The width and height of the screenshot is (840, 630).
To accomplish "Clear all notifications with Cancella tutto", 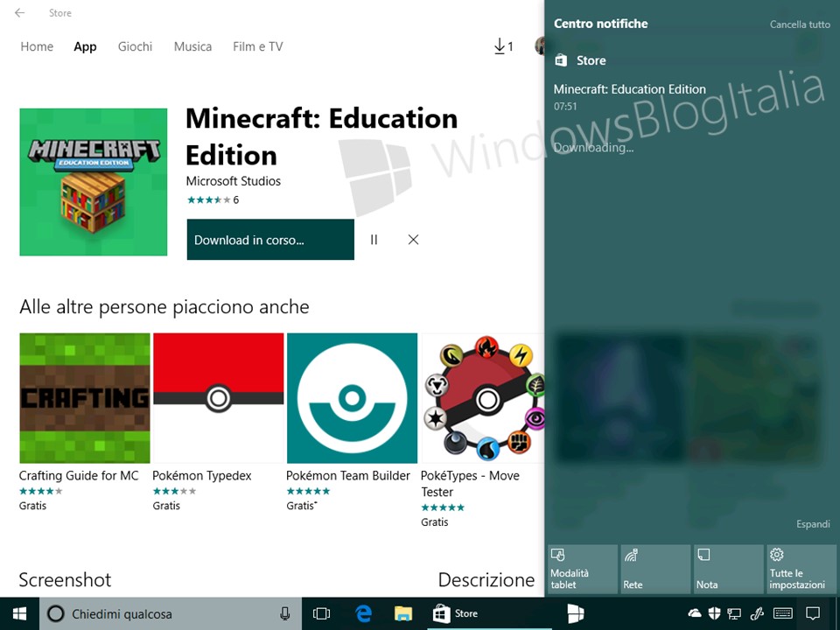I will click(x=800, y=24).
